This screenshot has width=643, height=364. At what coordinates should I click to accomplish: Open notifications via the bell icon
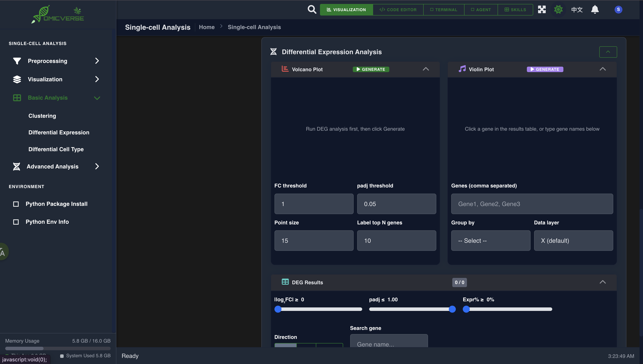595,9
